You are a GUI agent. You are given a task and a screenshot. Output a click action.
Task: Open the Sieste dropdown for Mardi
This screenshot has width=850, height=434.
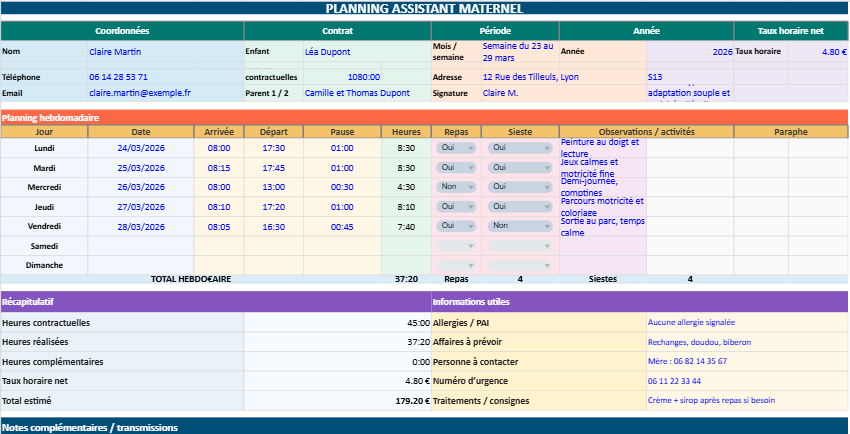(x=520, y=167)
